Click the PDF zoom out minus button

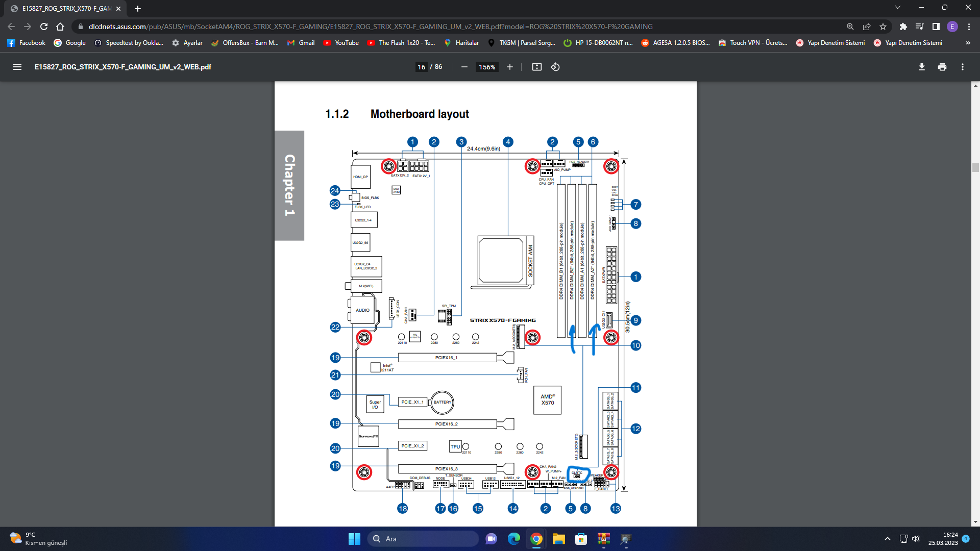(464, 67)
